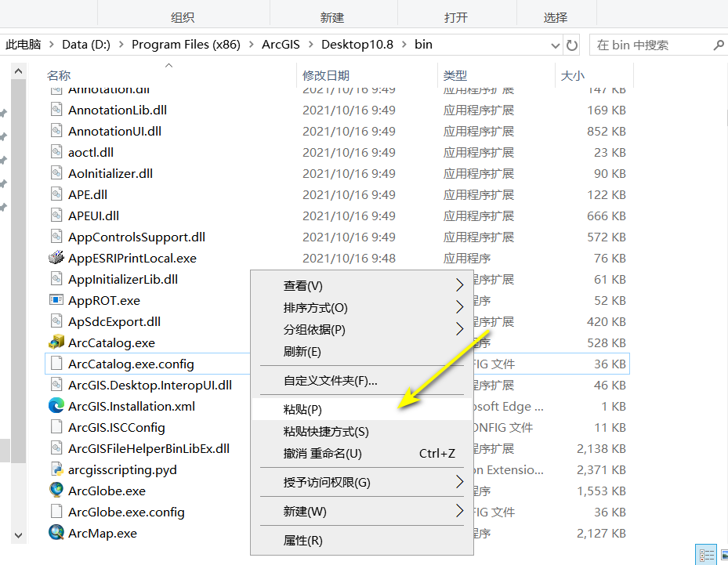Click the 2021/10/16 9:48 date of AppESRIPrintLocal.exe
The width and height of the screenshot is (728, 565).
[x=350, y=258]
